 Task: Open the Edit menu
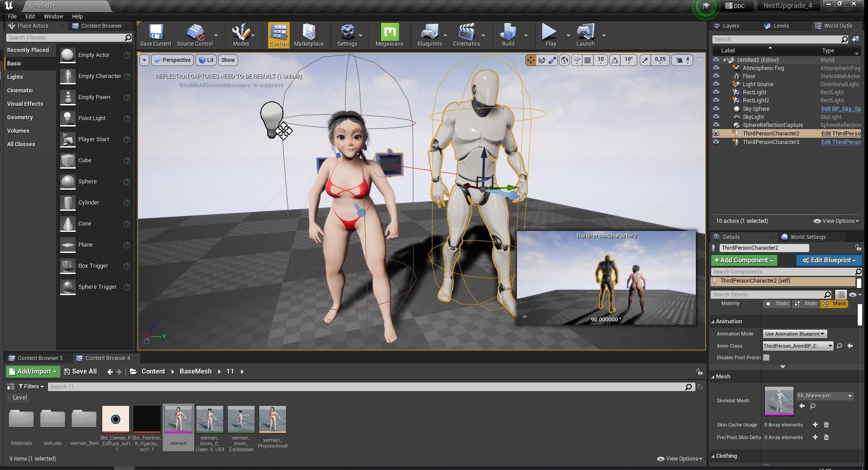30,16
